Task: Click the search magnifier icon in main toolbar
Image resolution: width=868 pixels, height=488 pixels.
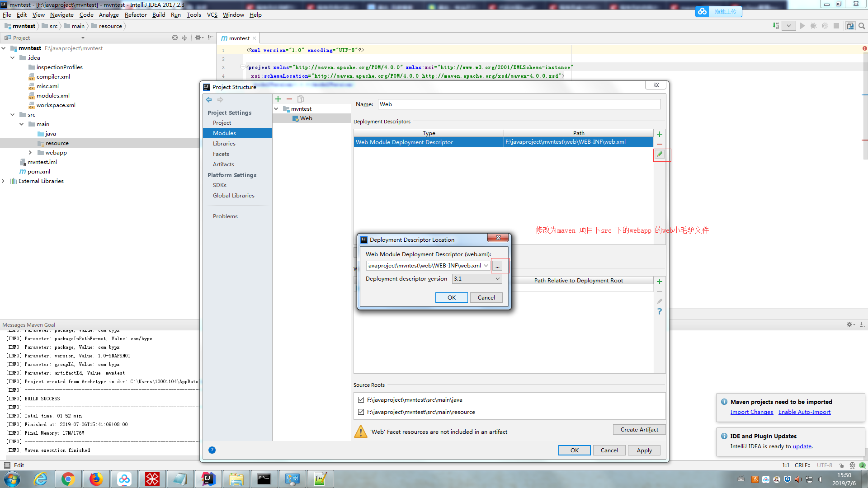Action: click(862, 26)
